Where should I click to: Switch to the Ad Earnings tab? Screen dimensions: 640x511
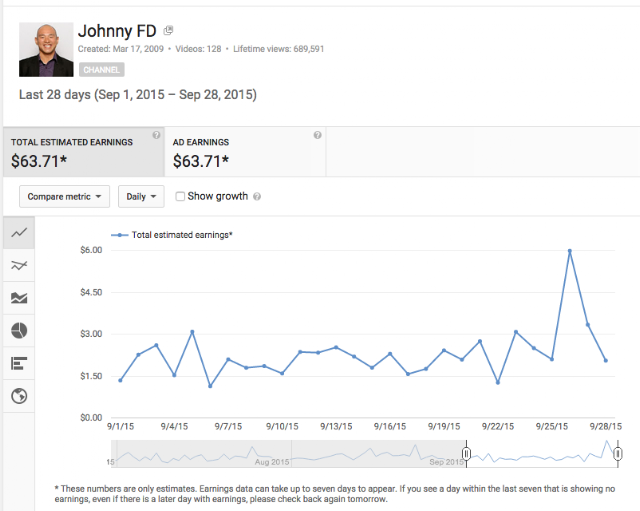point(245,152)
